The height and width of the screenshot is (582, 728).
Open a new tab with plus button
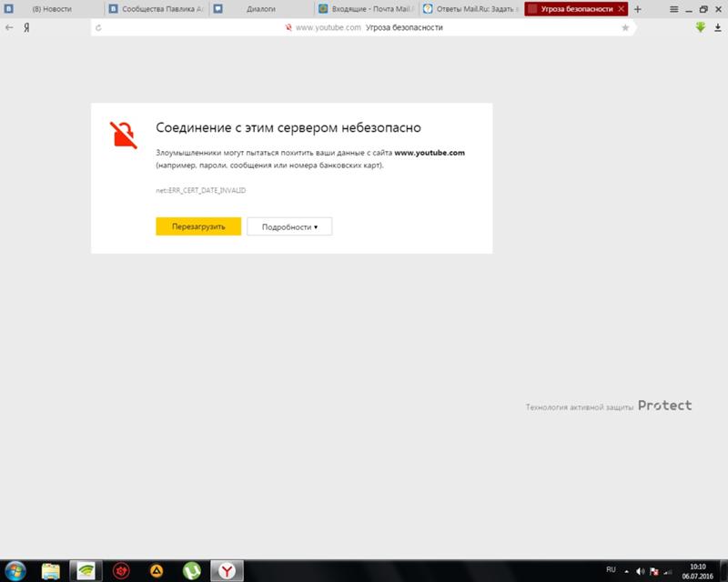638,9
